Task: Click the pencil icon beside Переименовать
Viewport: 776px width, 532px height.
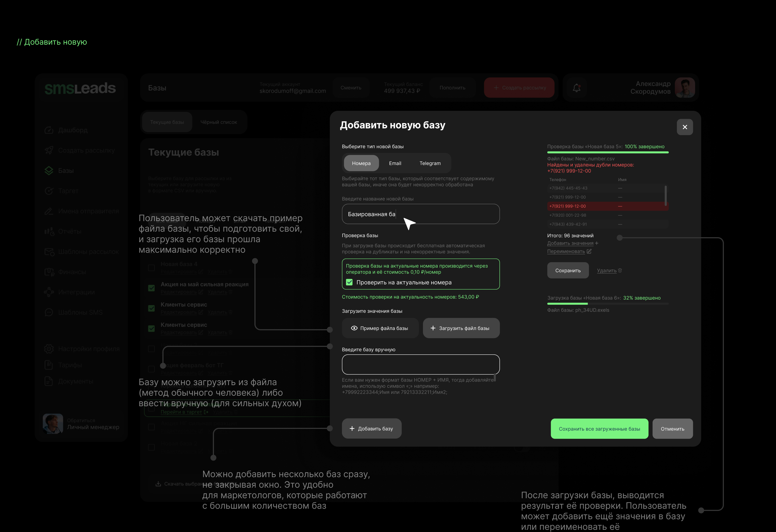Action: (589, 251)
